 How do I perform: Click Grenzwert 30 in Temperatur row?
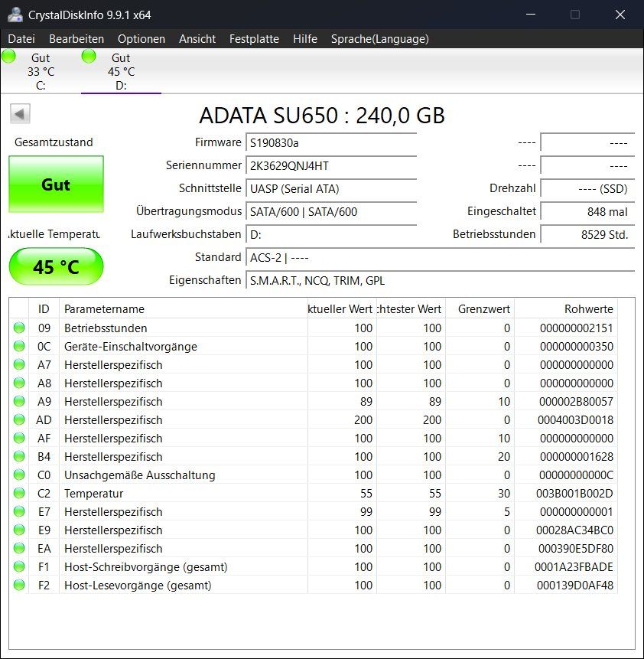(504, 493)
